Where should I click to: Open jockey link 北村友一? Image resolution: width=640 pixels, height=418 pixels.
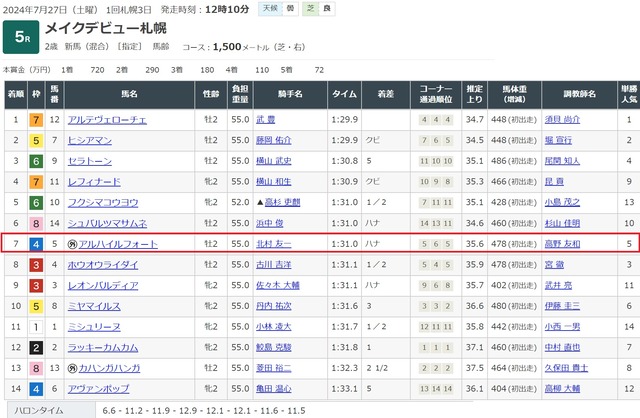click(x=273, y=244)
